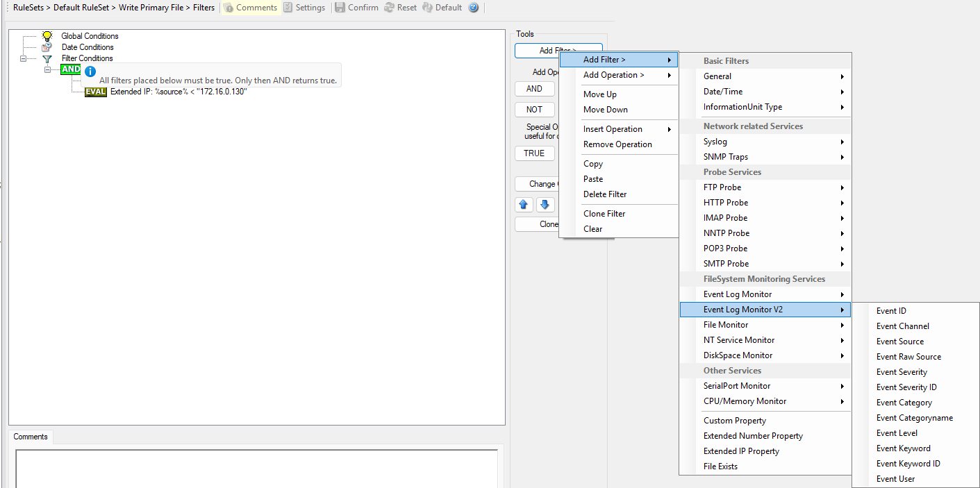Expand the SMTP Probe submenu
This screenshot has width=980, height=488.
pyautogui.click(x=765, y=264)
